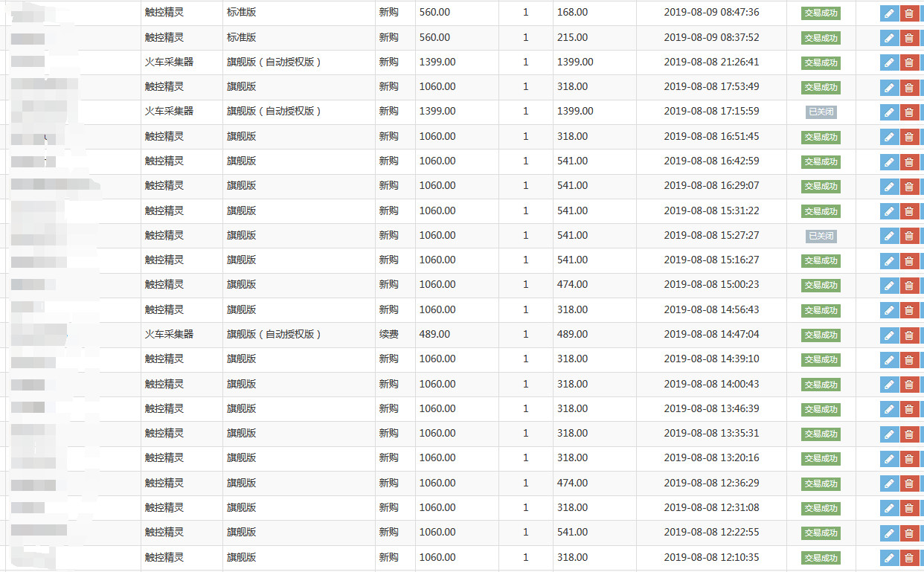Click trash icon for the 15:31:22 order
Image resolution: width=924 pixels, height=572 pixels.
(908, 211)
